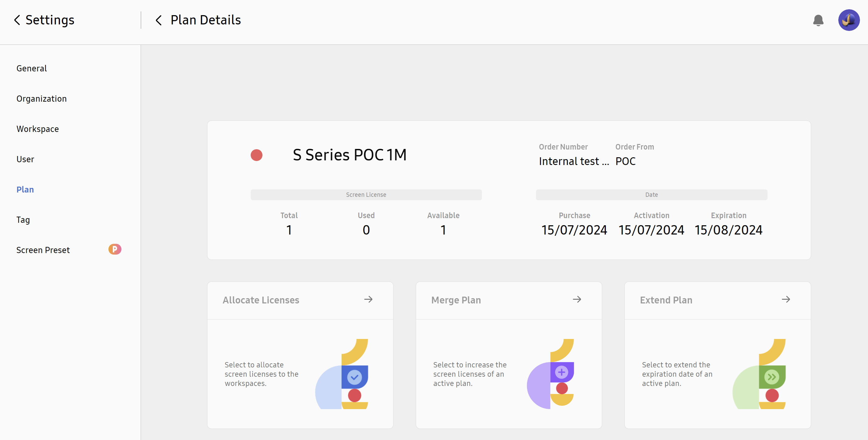Open Screen Preset settings
The width and height of the screenshot is (868, 440).
pyautogui.click(x=43, y=250)
